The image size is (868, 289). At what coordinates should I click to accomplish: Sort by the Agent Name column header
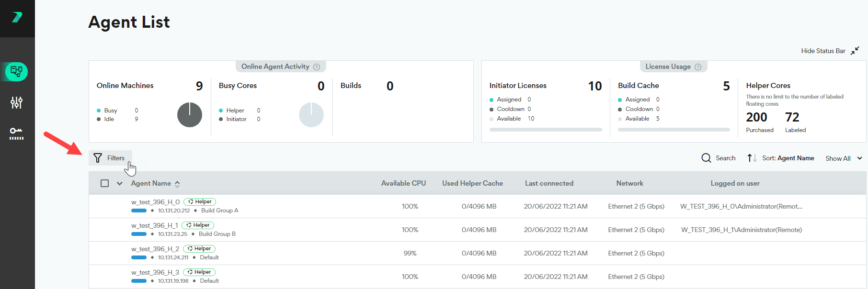[151, 183]
